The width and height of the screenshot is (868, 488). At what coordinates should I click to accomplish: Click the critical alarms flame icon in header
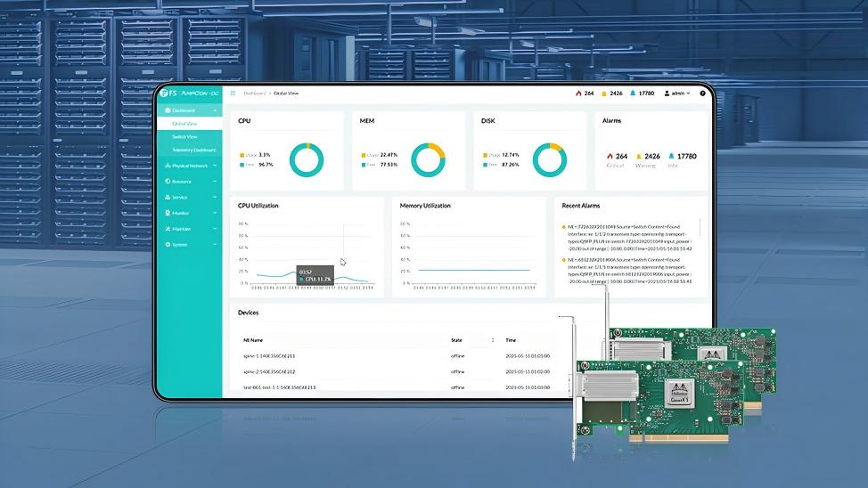[x=577, y=93]
